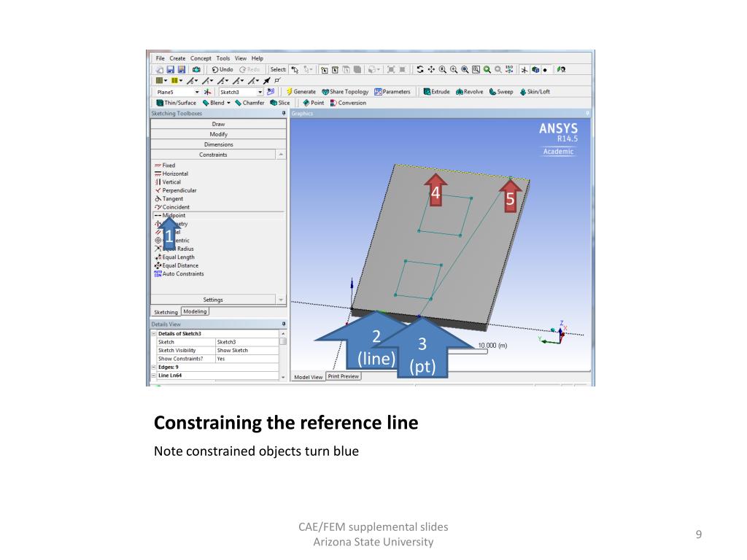Expand the Modify toolbox
This screenshot has width=747, height=560.
[219, 134]
